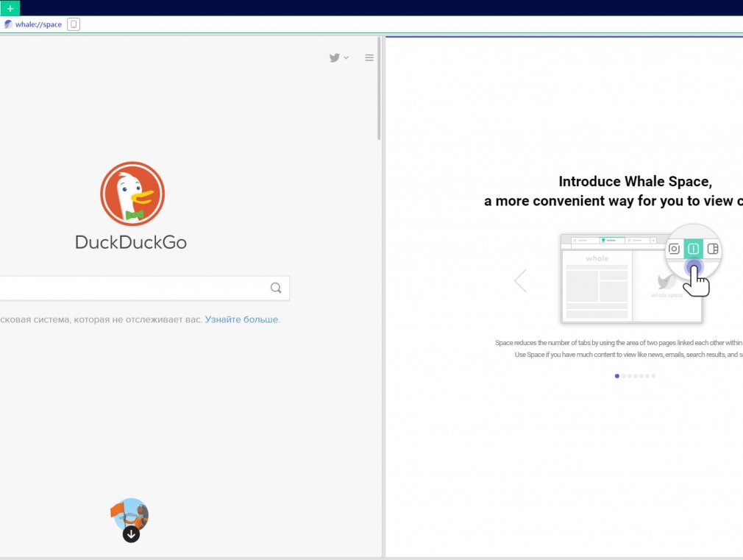743x560 pixels.
Task: Click the magnifier search icon in the search box
Action: tap(276, 288)
